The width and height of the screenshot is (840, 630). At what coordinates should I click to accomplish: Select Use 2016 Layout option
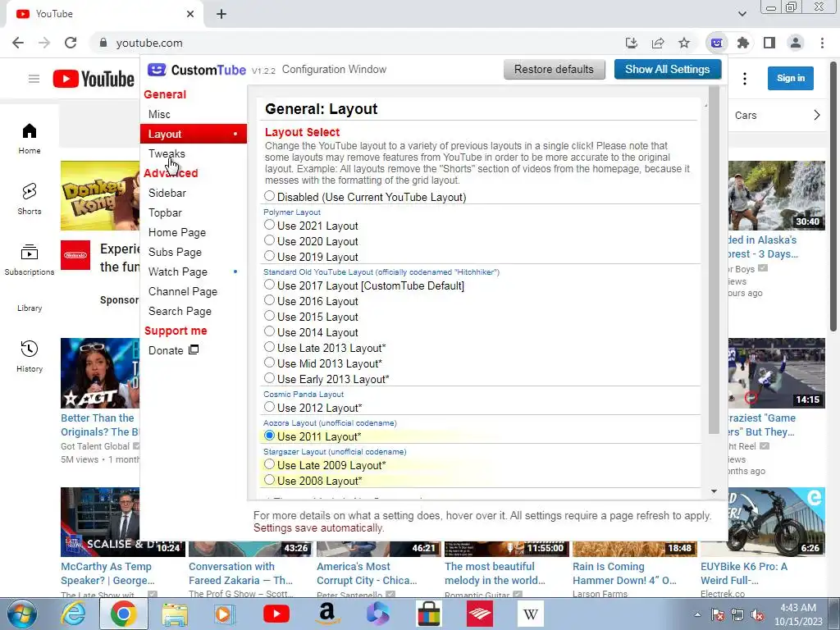tap(269, 300)
